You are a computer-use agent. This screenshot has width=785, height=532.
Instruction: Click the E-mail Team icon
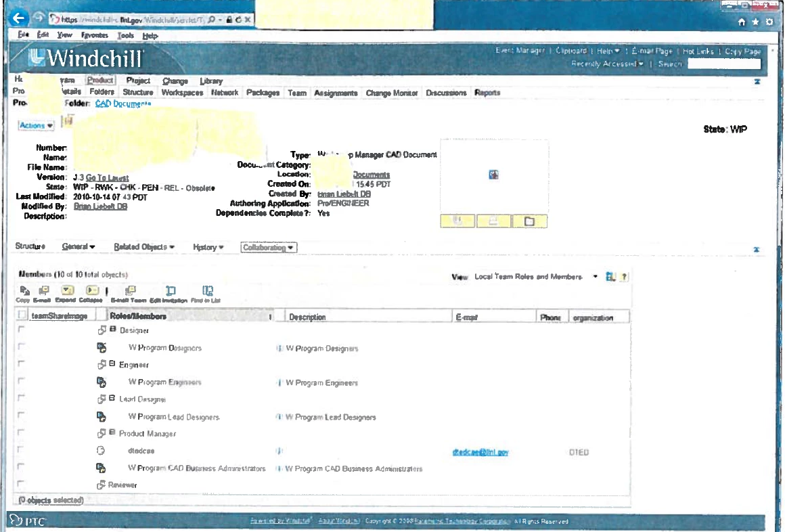click(130, 290)
